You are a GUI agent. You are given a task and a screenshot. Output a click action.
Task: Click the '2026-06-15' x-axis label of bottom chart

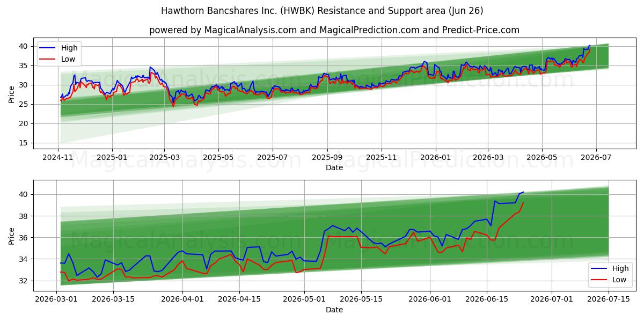tap(486, 301)
